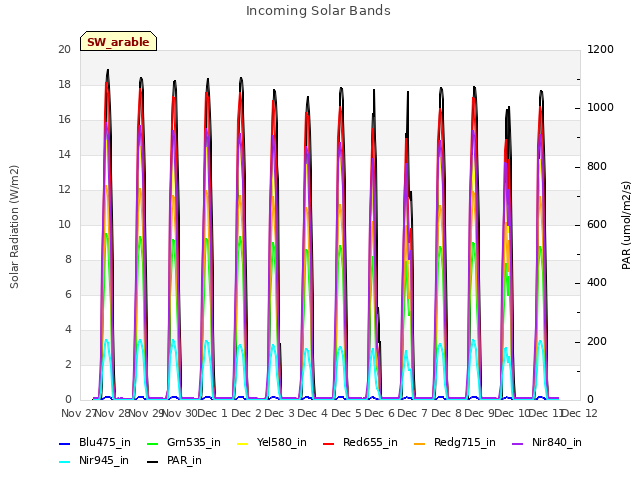Image resolution: width=640 pixels, height=480 pixels.
Task: Click the Dec 4 x-axis tick label
Action: 313,413
